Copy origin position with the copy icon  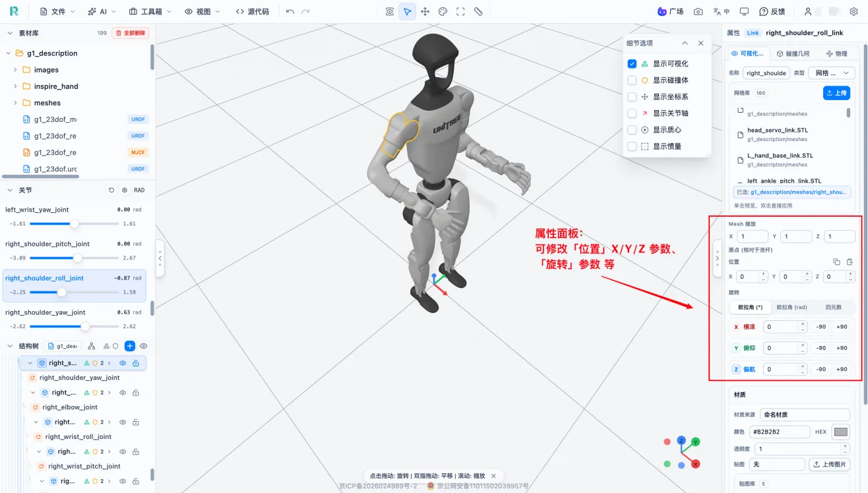(837, 262)
